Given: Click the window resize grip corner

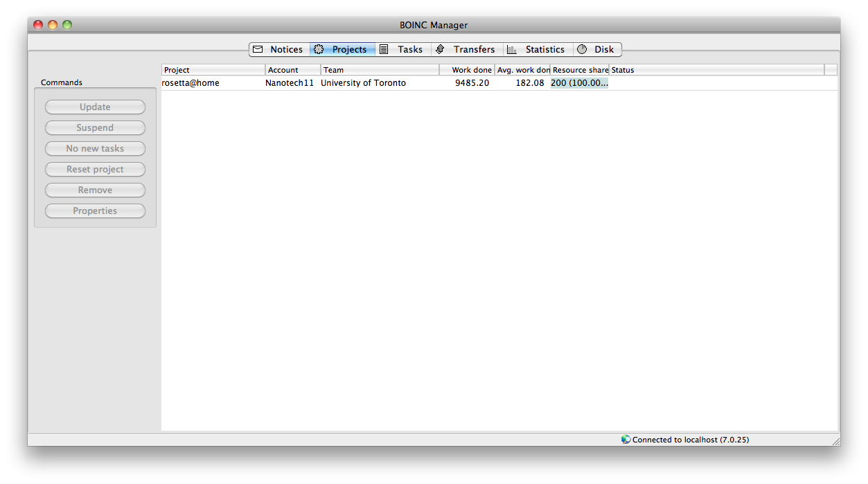Looking at the screenshot, I should [x=835, y=440].
